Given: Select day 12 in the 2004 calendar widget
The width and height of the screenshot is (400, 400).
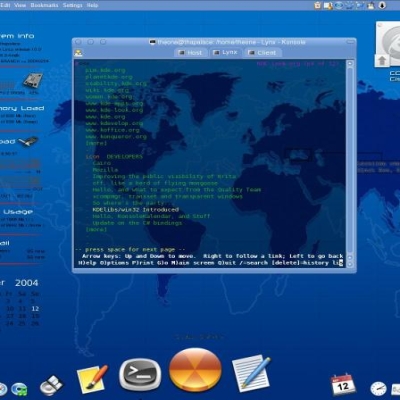Looking at the screenshot, I should 35,309.
